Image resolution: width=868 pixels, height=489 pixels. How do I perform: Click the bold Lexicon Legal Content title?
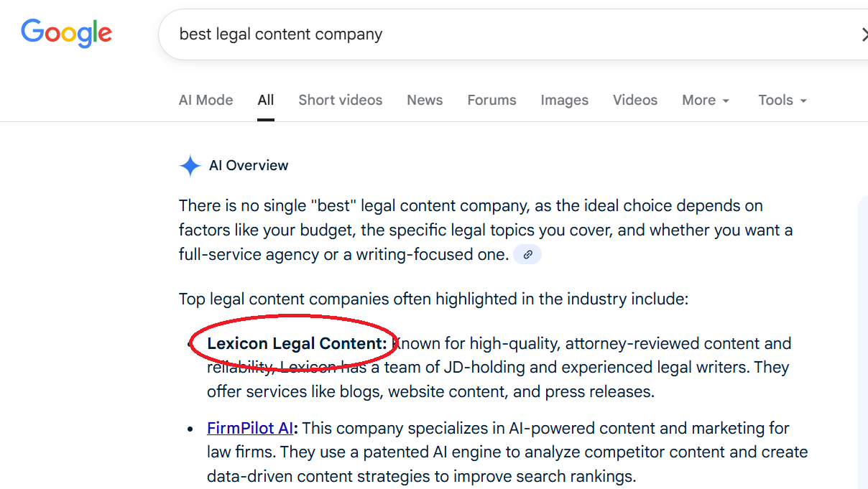pos(297,344)
